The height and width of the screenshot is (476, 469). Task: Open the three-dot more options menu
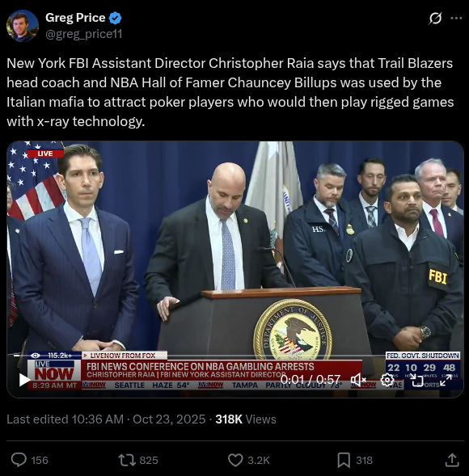click(x=456, y=19)
